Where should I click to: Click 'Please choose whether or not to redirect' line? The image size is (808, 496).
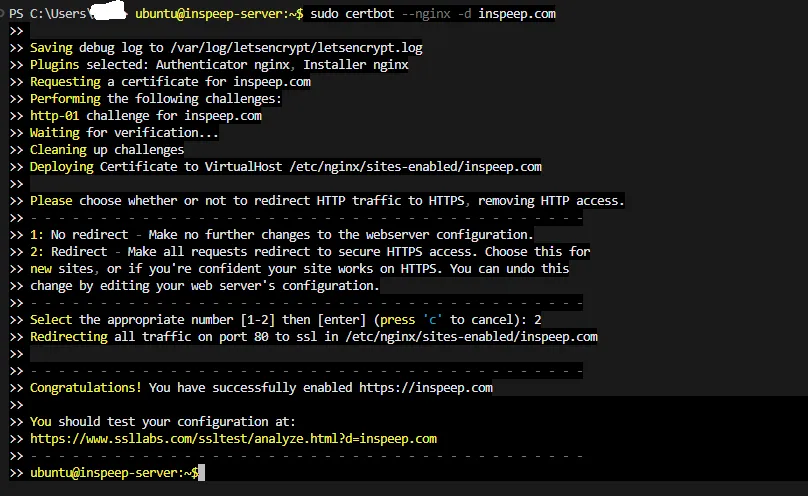click(x=327, y=201)
